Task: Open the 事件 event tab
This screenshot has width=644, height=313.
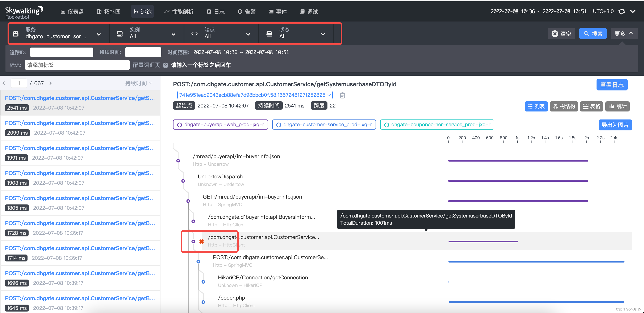Action: [278, 12]
